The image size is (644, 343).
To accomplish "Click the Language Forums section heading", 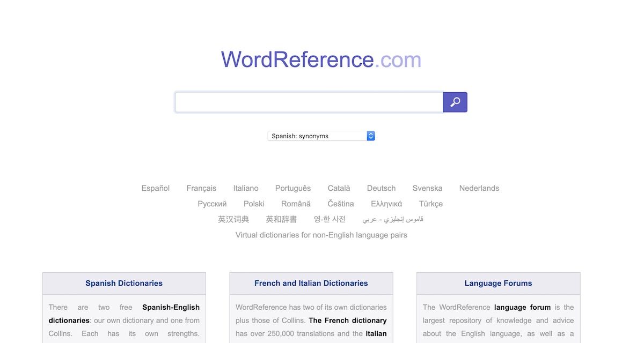I will [498, 283].
